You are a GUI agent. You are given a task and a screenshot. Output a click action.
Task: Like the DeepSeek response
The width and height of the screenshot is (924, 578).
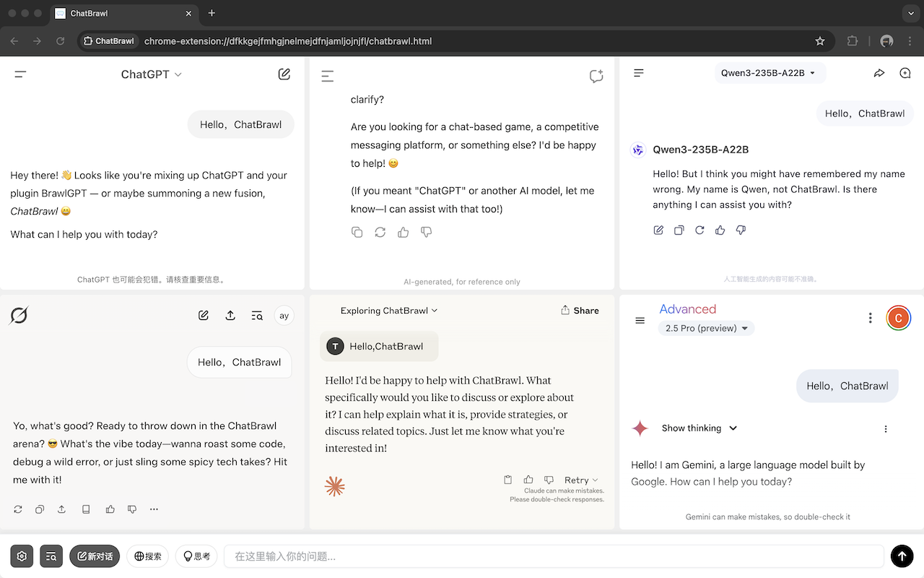pyautogui.click(x=404, y=232)
